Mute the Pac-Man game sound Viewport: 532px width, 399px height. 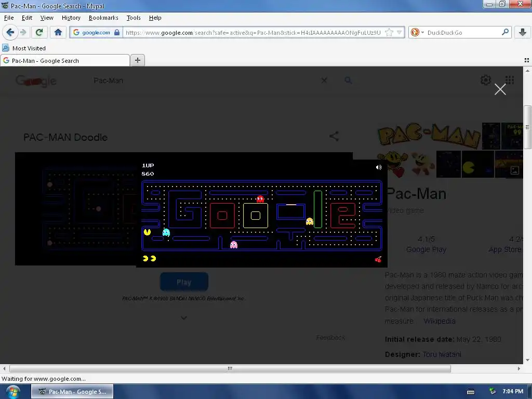tap(379, 167)
